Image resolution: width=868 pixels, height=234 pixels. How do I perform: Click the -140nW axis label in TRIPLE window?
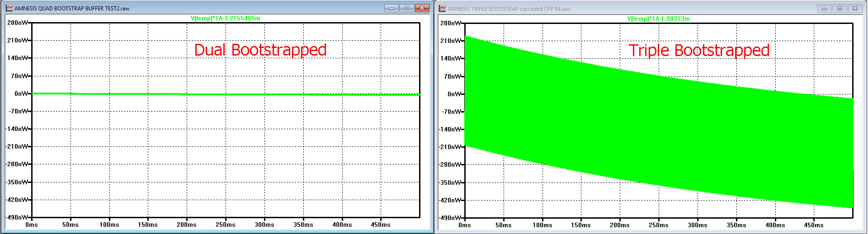pos(450,129)
